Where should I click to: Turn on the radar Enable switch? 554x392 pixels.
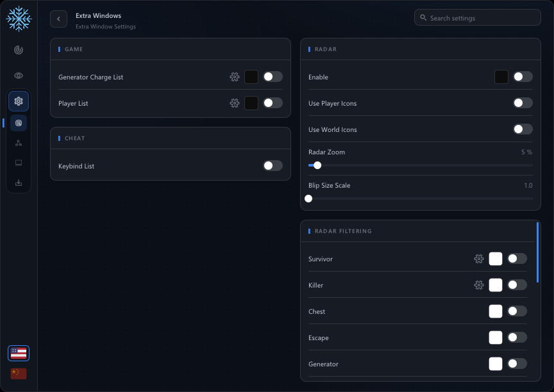coord(523,77)
